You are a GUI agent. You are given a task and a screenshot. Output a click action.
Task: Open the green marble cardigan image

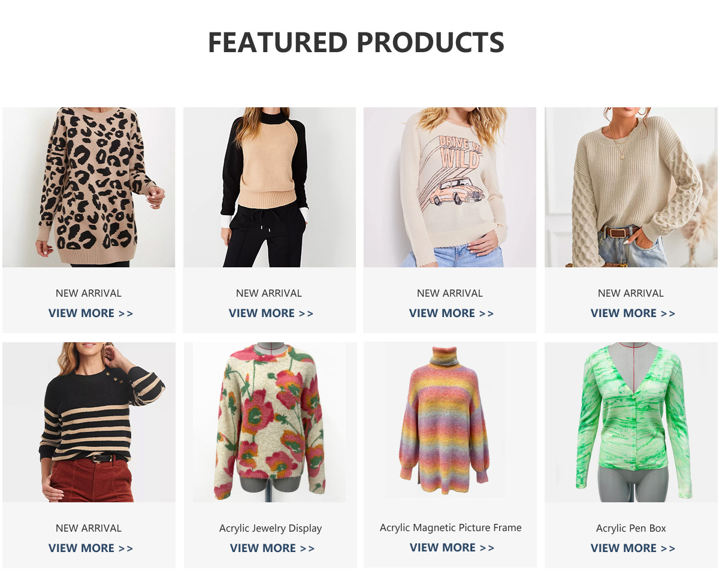click(631, 422)
